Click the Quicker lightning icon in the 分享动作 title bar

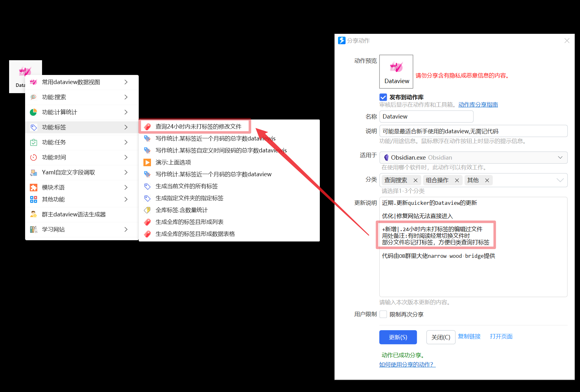coord(341,40)
